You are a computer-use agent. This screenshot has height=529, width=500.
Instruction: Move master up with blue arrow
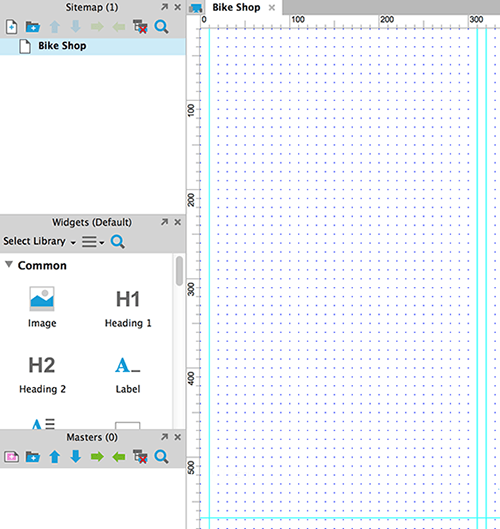55,457
